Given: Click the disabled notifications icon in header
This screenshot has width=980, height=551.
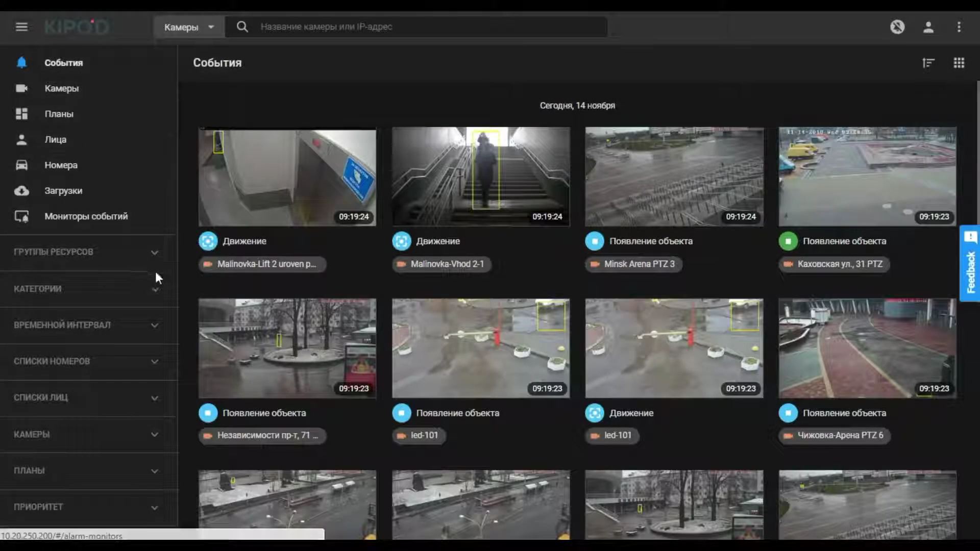Looking at the screenshot, I should (x=897, y=27).
